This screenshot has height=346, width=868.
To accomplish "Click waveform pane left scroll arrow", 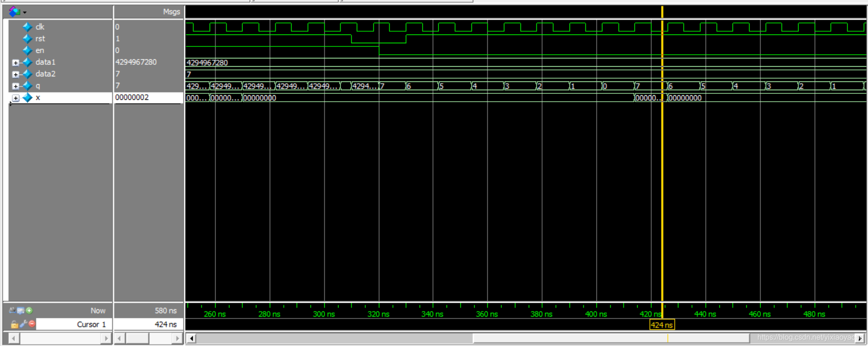I will pyautogui.click(x=192, y=339).
